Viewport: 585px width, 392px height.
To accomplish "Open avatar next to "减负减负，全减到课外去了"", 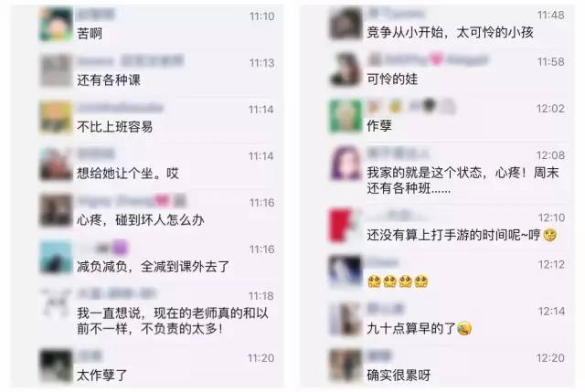I will click(x=56, y=257).
